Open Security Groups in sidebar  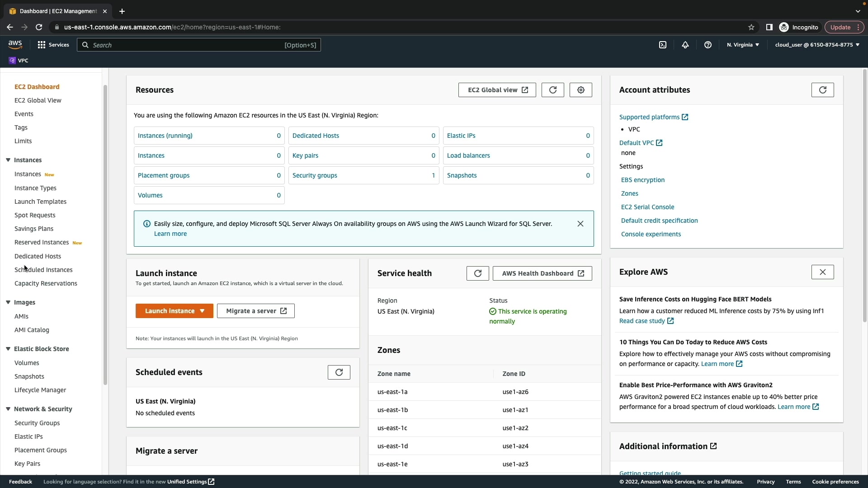(x=37, y=423)
